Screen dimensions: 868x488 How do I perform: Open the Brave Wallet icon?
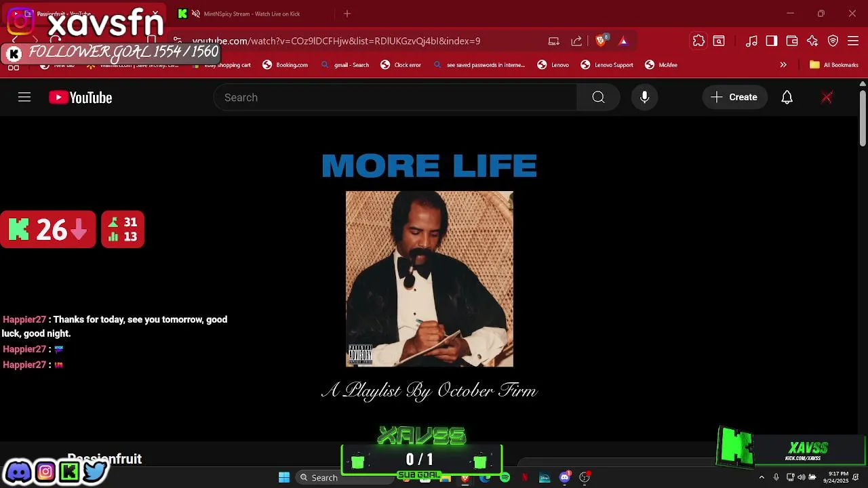(x=791, y=41)
